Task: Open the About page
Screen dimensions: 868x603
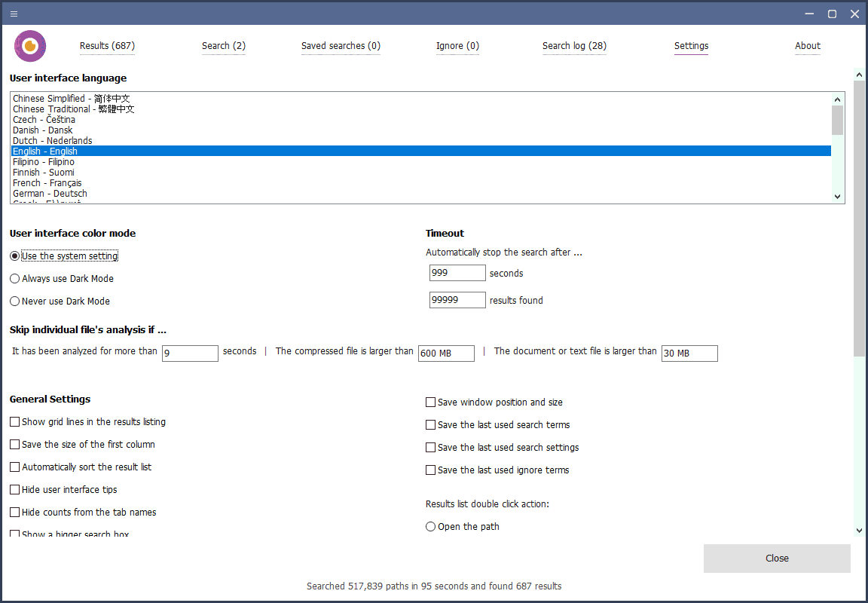Action: coord(807,46)
